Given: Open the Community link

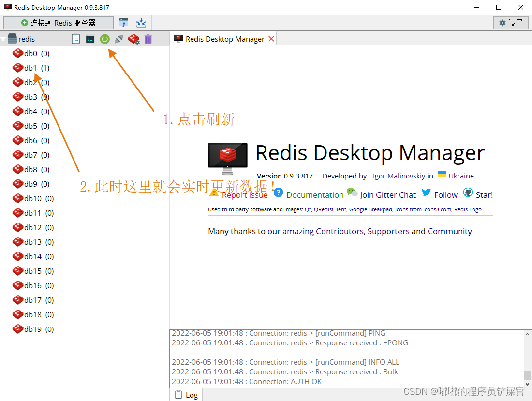Looking at the screenshot, I should tap(450, 231).
